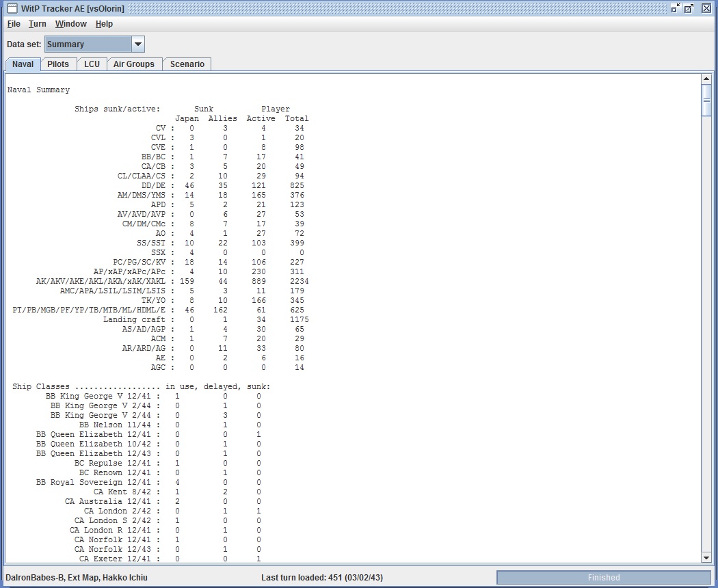Click the Naval Summary heading text
718x588 pixels.
(38, 90)
